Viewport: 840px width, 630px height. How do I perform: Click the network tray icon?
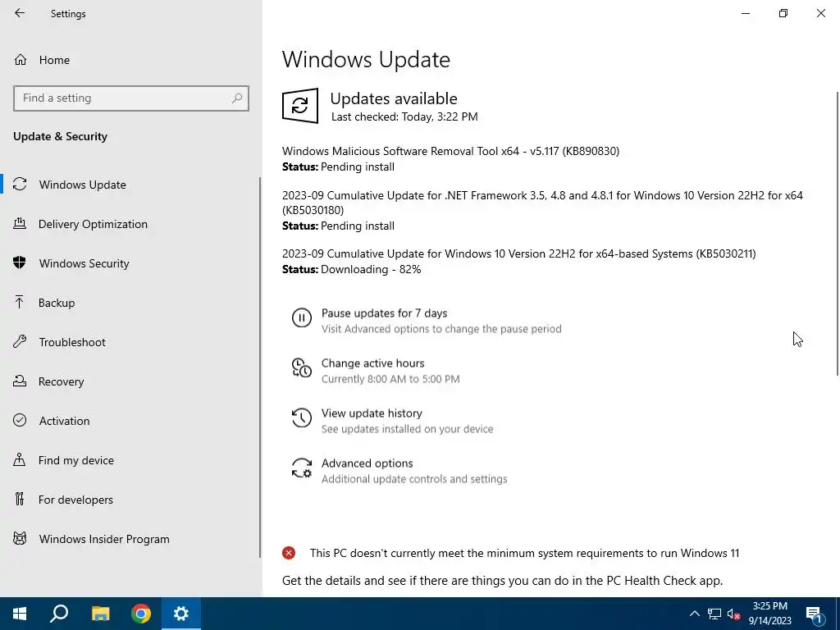(714, 614)
